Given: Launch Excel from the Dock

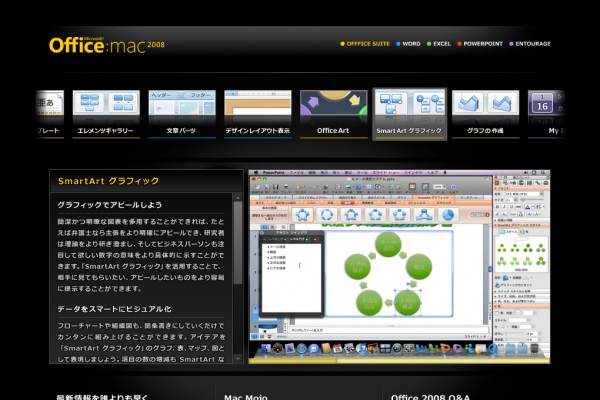Looking at the screenshot, I should (433, 348).
